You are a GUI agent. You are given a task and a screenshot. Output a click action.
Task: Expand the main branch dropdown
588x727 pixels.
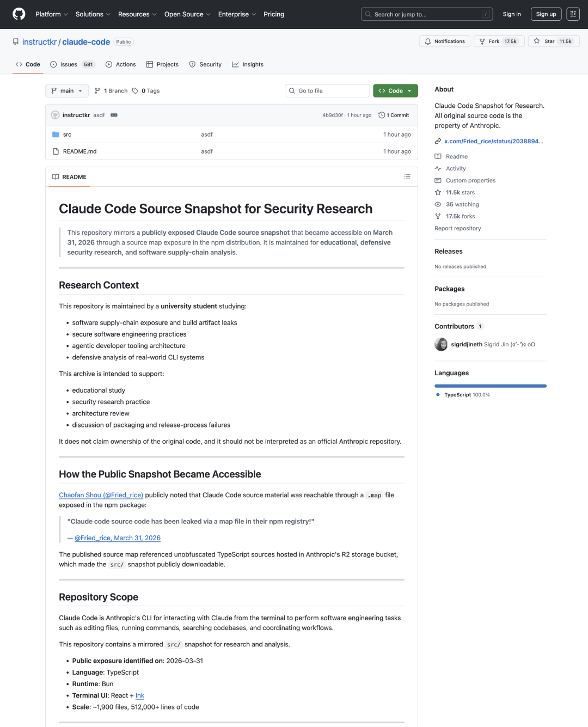tap(66, 91)
